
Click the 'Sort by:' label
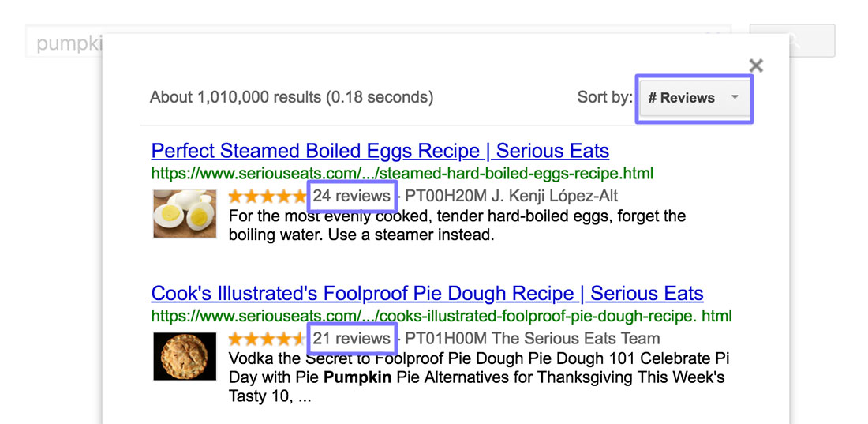[x=604, y=98]
